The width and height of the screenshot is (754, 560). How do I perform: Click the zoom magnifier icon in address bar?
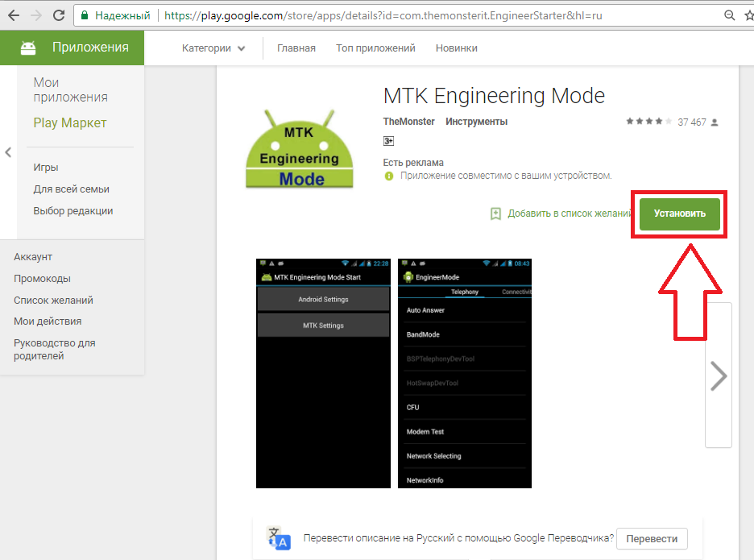pos(729,15)
